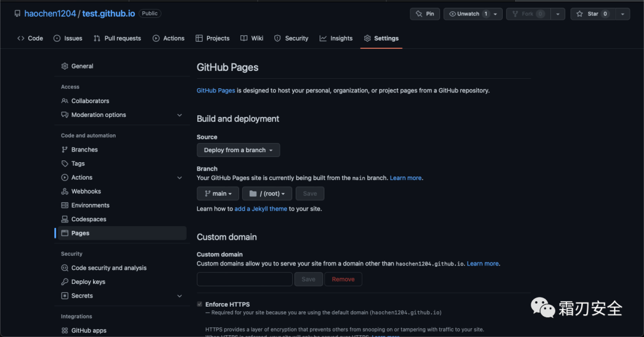This screenshot has width=644, height=337.
Task: Click the repository icon beside haochen1204
Action: [17, 14]
